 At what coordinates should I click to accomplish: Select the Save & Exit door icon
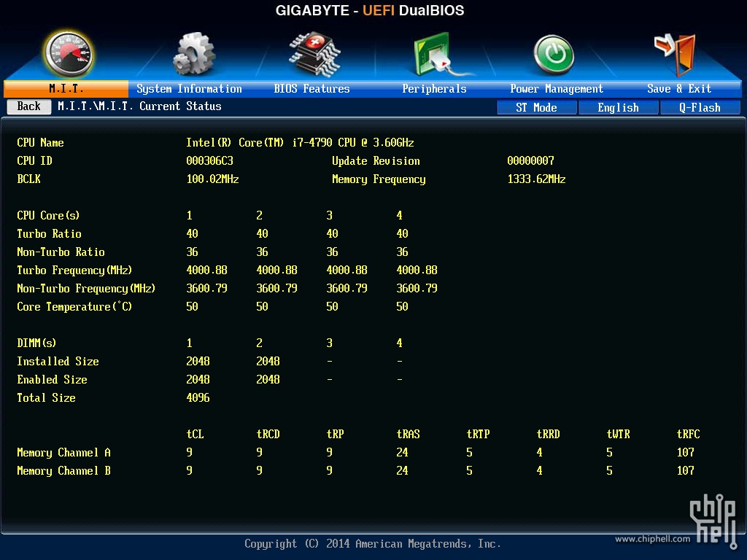coord(676,54)
